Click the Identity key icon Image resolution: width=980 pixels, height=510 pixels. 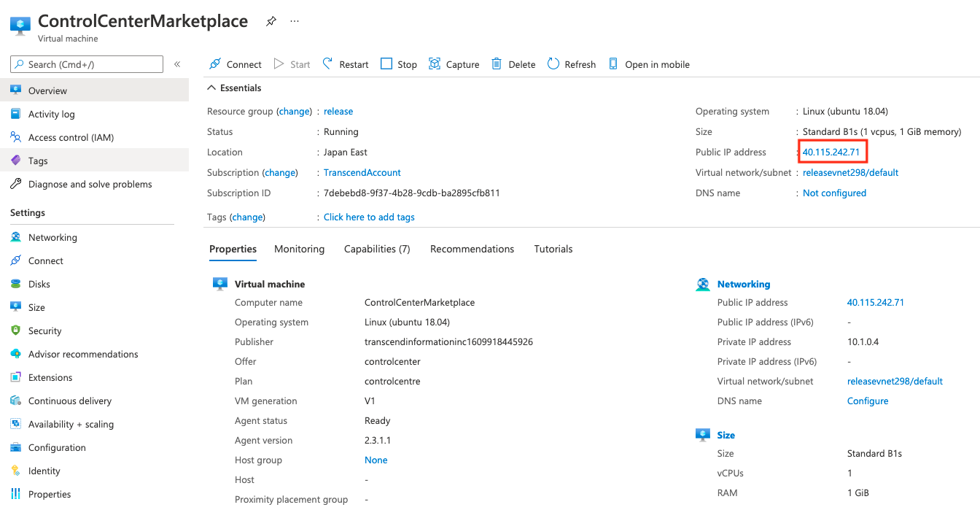tap(16, 471)
